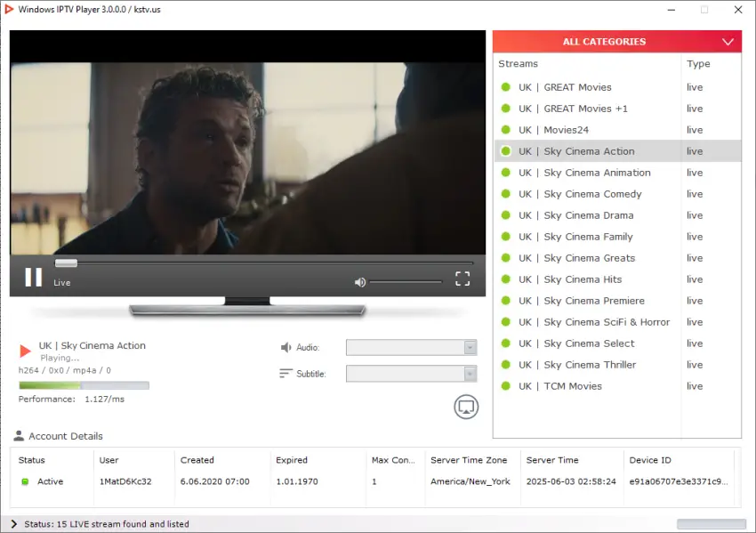Click green status dot for TCM Movies
The image size is (756, 533).
(506, 386)
